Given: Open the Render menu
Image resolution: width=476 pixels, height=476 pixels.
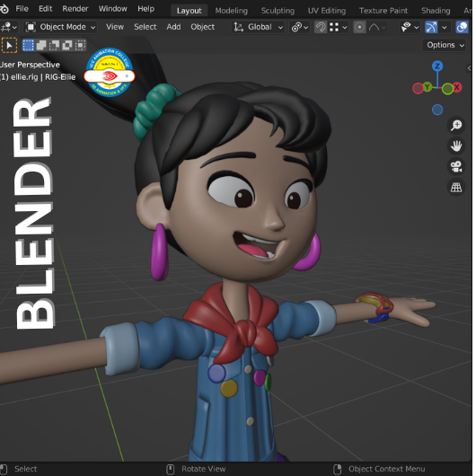Looking at the screenshot, I should [75, 8].
